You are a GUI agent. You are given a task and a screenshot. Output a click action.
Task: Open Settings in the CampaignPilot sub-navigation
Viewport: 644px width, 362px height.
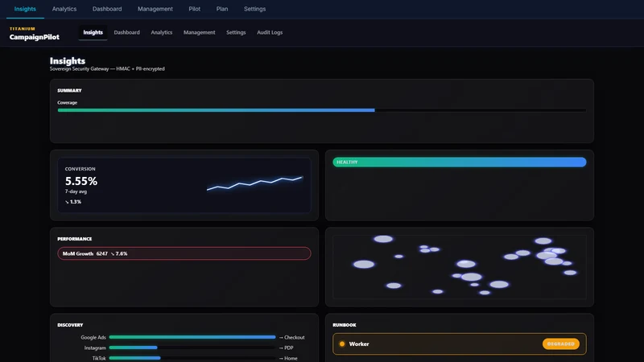pos(236,32)
